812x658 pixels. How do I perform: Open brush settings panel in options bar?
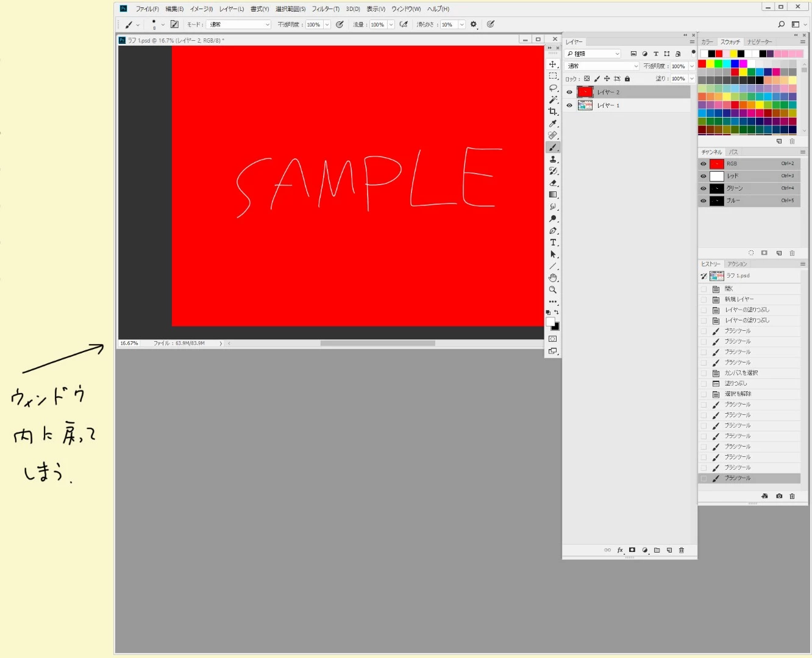point(174,24)
